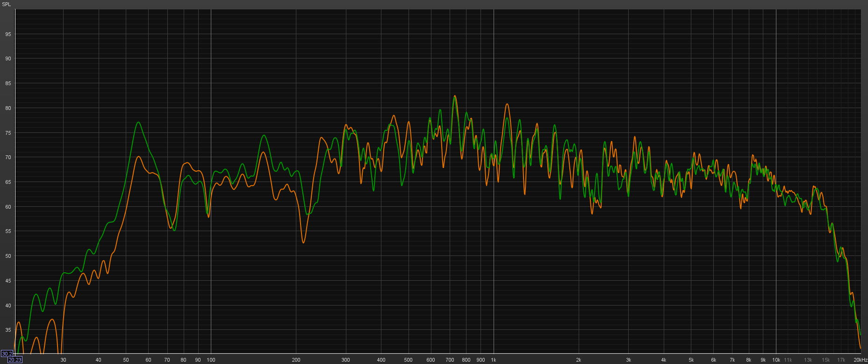Click the 13k label on the frequency axis
Screen dimensions: 868x364
[x=808, y=360]
